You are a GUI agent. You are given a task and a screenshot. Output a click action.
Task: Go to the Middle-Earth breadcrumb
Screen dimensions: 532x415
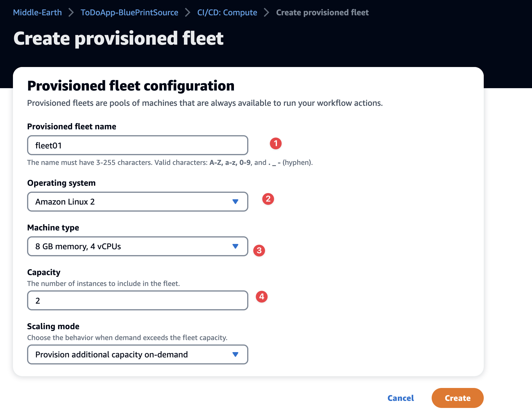click(37, 12)
